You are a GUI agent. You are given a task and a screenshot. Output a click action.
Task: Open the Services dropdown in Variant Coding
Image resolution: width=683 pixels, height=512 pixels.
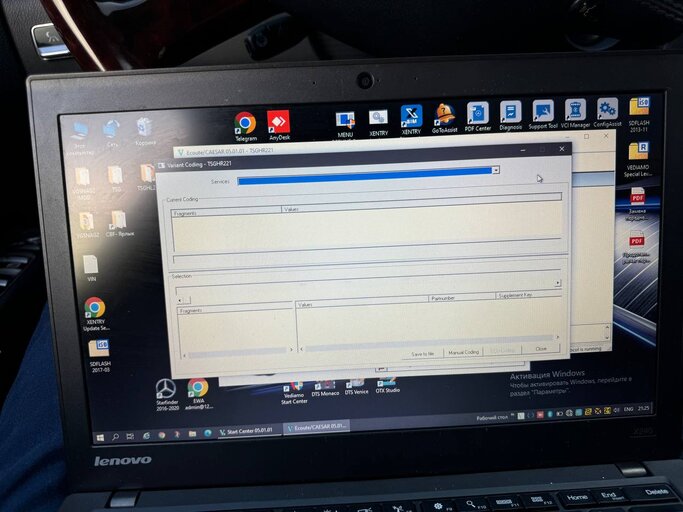495,170
